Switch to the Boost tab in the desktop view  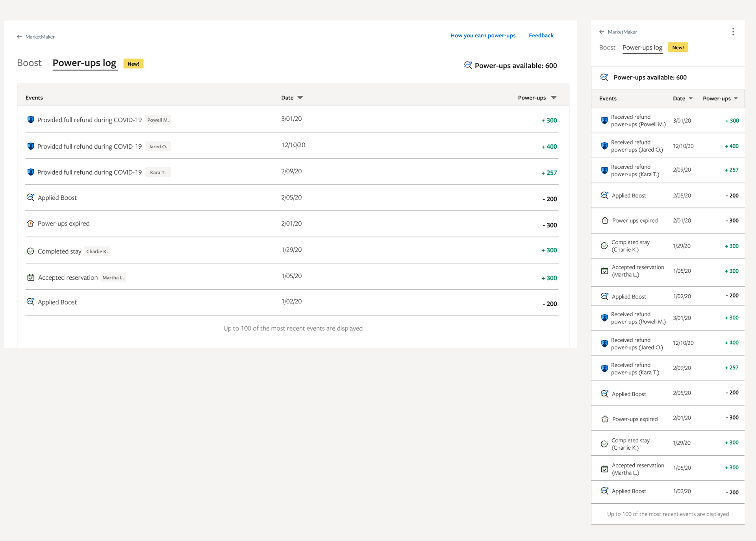click(29, 63)
